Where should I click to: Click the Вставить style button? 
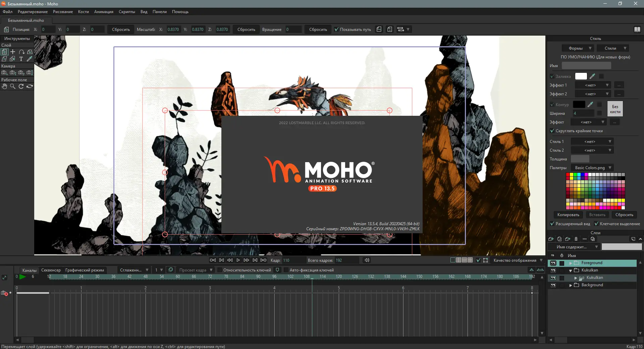coord(597,215)
